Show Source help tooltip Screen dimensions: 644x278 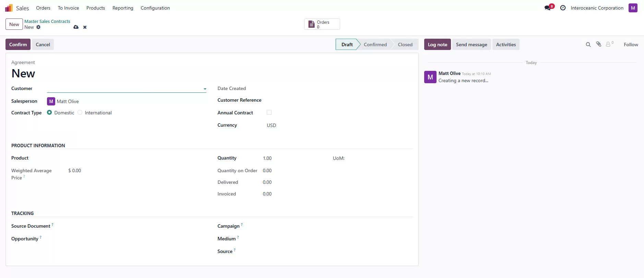click(x=235, y=250)
